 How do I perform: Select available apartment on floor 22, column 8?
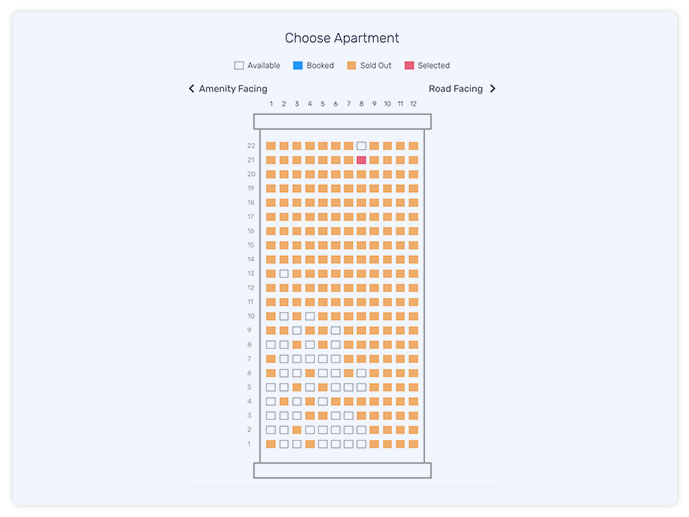click(x=361, y=146)
